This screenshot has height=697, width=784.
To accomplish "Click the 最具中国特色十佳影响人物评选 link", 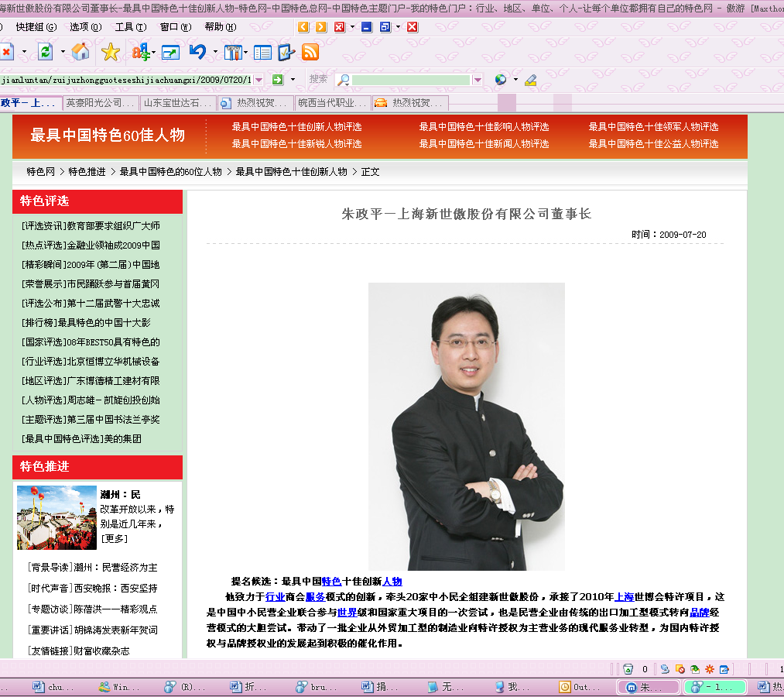I will tap(484, 127).
